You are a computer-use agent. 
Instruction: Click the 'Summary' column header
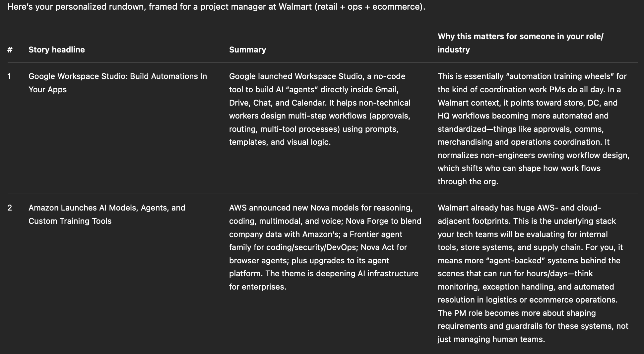[x=247, y=50]
